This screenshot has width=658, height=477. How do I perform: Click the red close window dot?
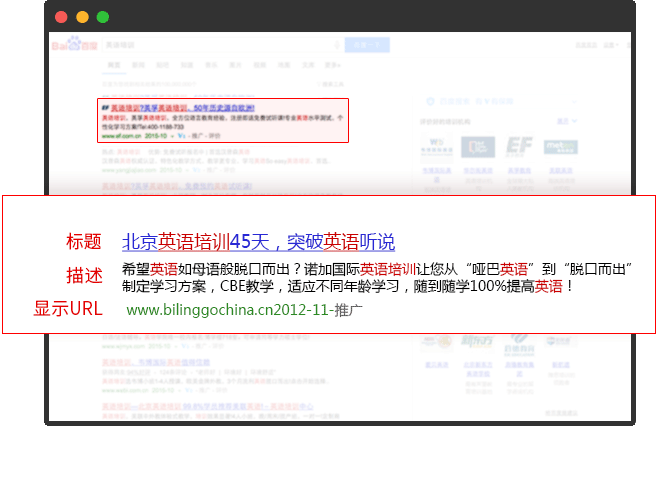(61, 17)
